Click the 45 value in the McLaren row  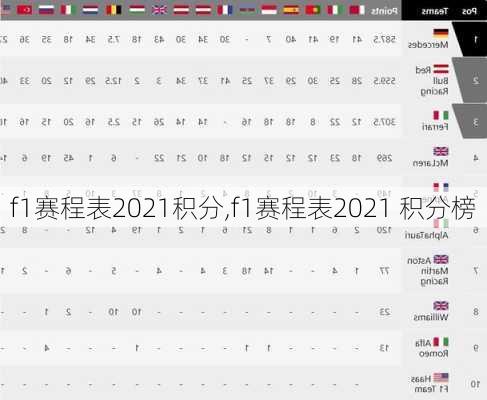click(x=68, y=158)
